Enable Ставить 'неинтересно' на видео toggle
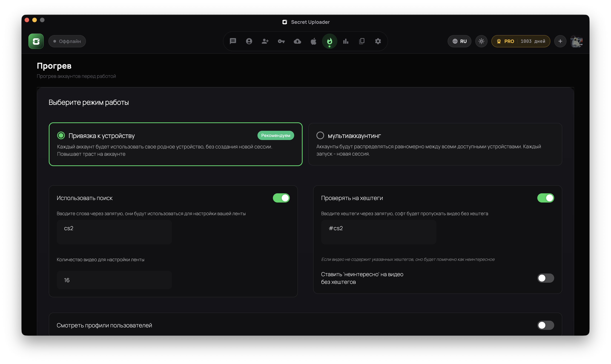This screenshot has width=611, height=364. (546, 278)
